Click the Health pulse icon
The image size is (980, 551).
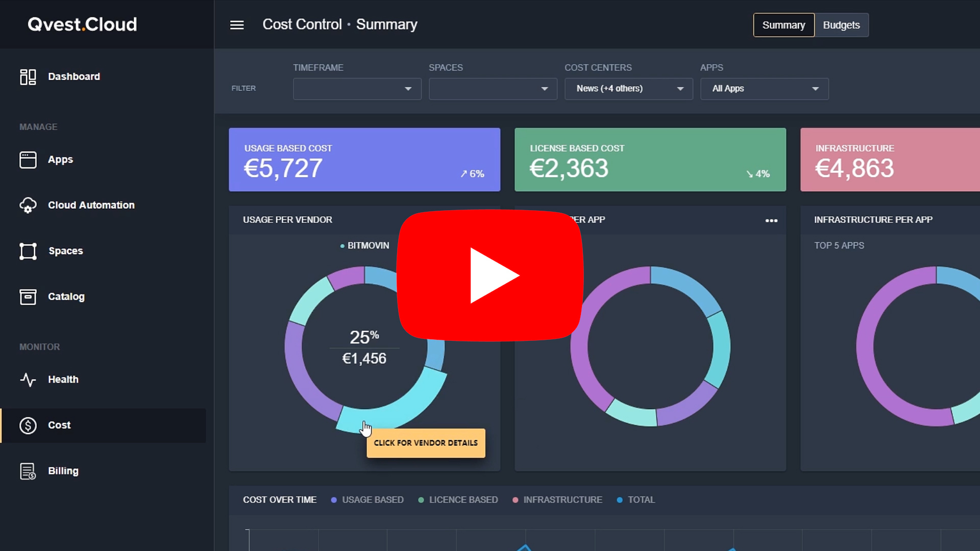28,380
